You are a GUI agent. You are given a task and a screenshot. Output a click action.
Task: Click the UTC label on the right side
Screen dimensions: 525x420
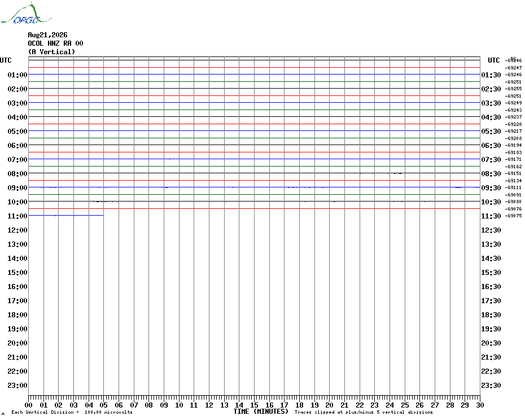click(x=493, y=60)
